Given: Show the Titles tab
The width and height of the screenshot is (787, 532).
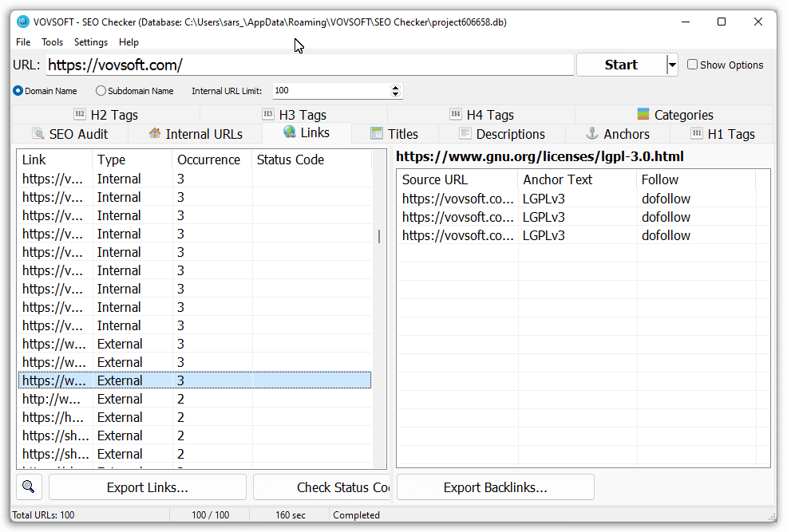Looking at the screenshot, I should point(394,134).
